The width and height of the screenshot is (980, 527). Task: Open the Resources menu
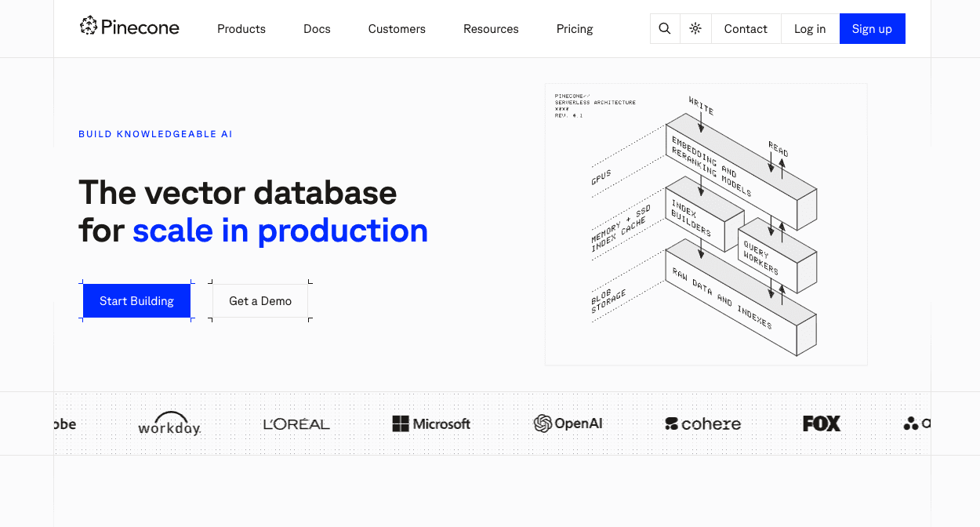click(491, 29)
